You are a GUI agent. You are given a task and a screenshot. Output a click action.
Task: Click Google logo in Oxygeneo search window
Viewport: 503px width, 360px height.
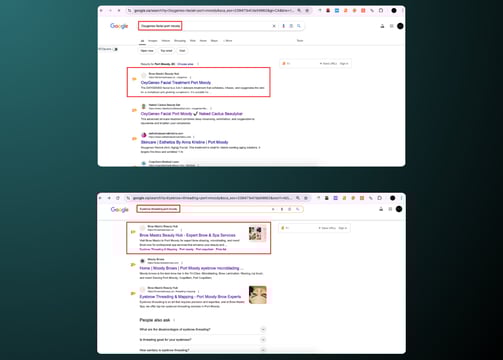tap(119, 26)
